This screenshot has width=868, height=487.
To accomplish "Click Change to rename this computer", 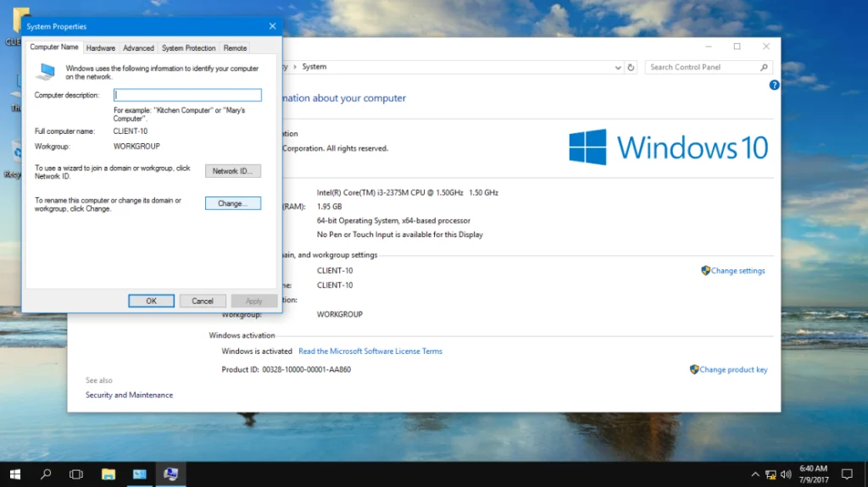I will tap(232, 203).
